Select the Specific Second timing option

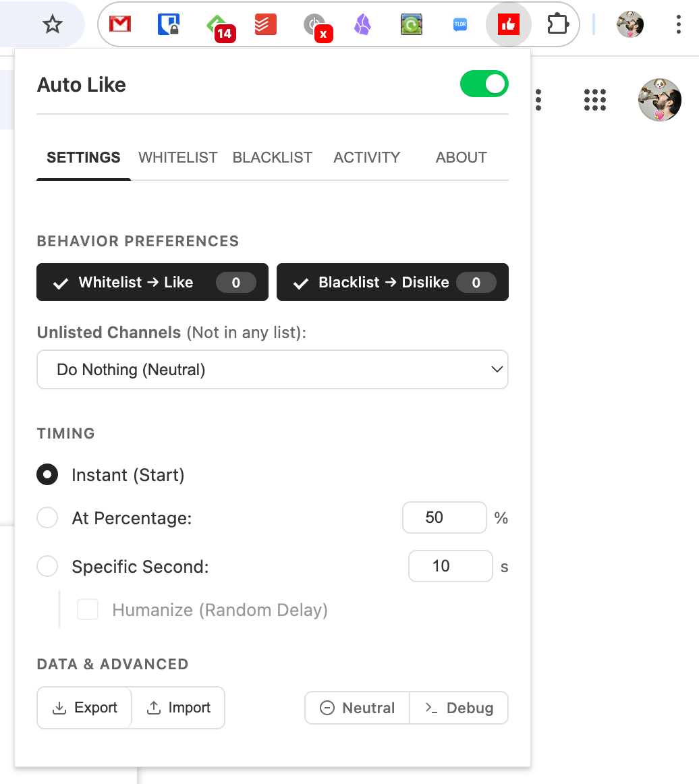47,566
